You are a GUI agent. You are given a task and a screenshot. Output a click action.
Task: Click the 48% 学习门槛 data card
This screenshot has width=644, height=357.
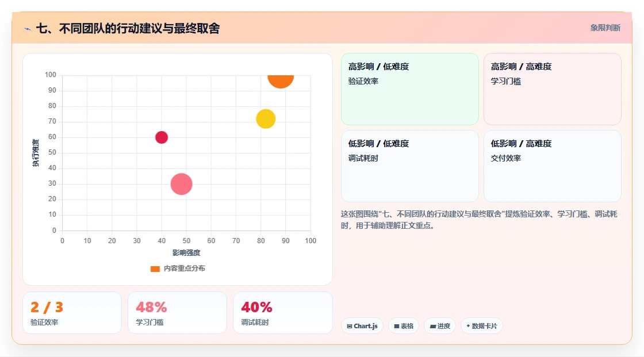point(178,313)
